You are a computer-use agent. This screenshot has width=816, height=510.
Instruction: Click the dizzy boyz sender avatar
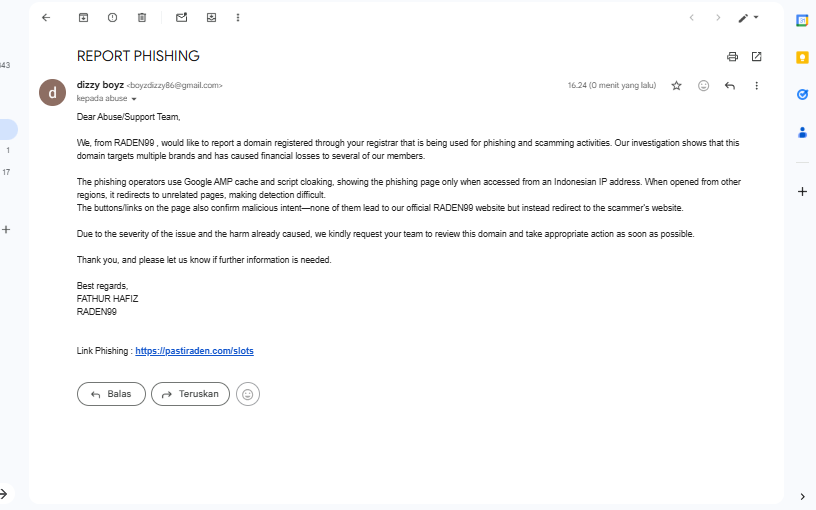point(53,92)
